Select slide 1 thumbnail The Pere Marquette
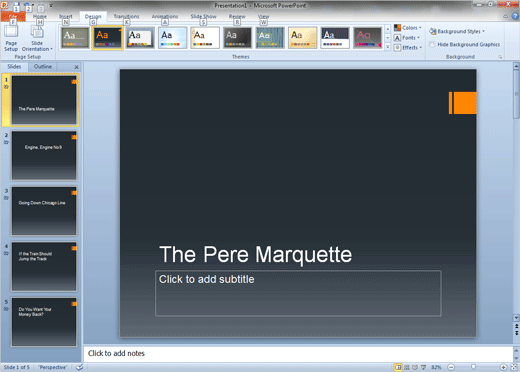 point(44,100)
